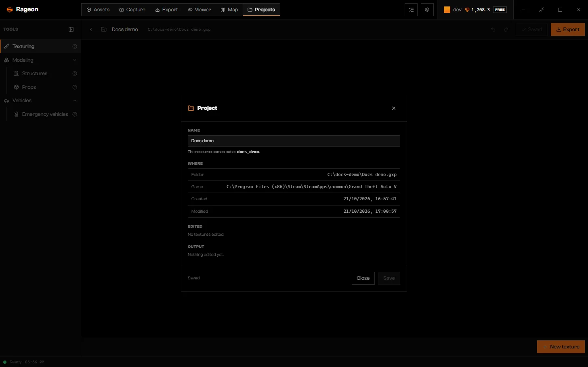
Task: Close the Project dialog with the X
Action: [x=394, y=108]
